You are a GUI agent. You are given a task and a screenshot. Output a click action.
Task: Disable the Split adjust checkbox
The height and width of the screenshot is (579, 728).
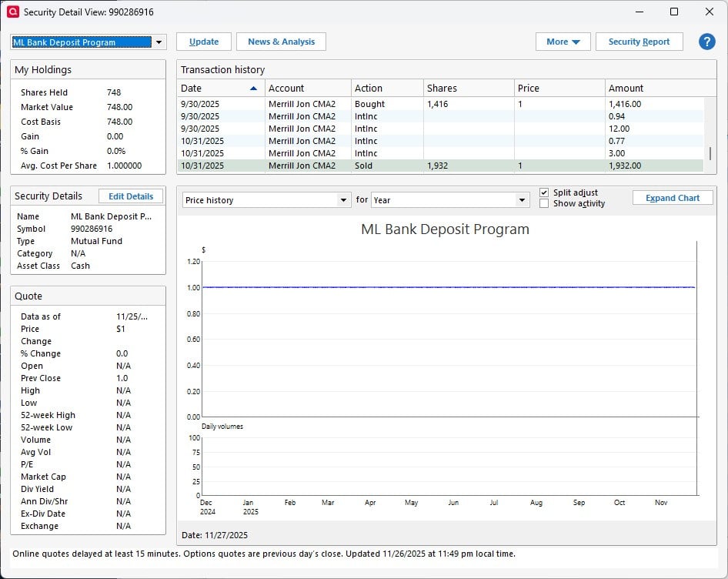[545, 192]
